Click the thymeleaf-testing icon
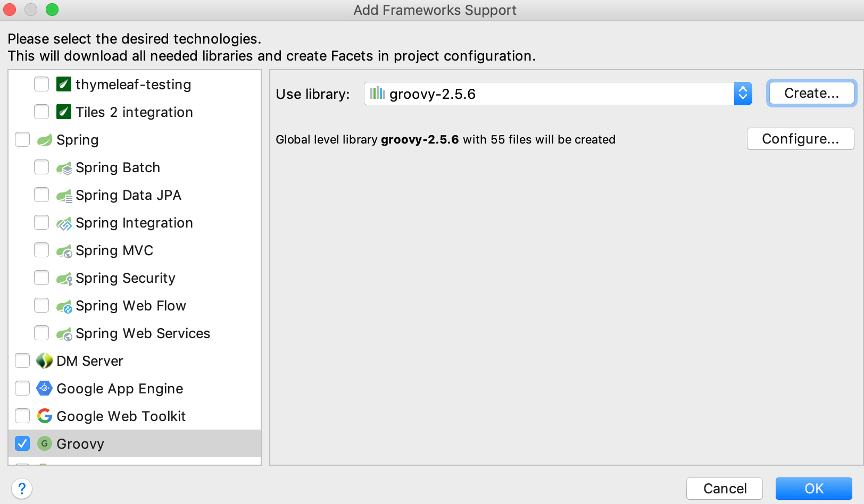This screenshot has height=504, width=864. [64, 84]
